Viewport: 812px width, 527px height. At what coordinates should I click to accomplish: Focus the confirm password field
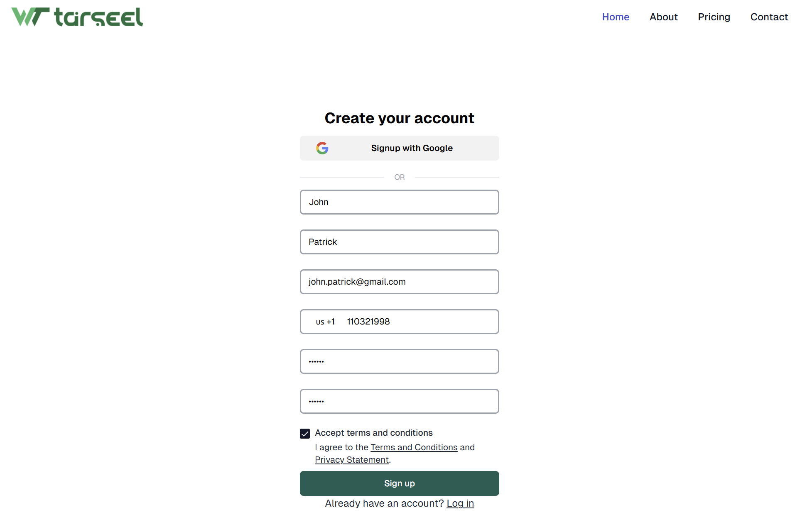pos(400,401)
